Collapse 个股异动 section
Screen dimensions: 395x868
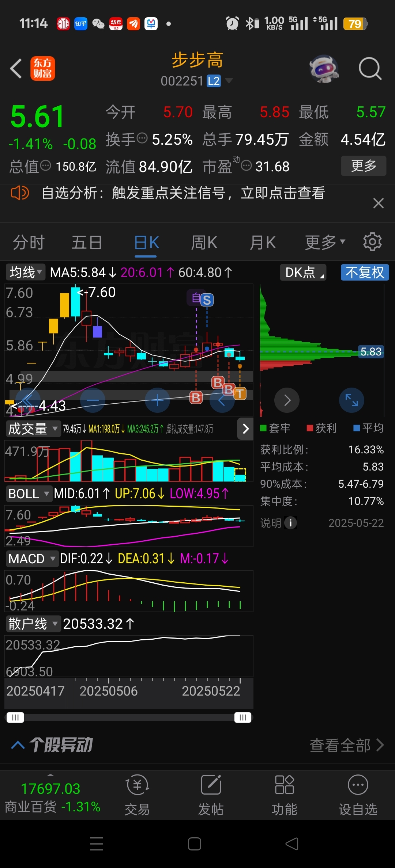[x=18, y=745]
